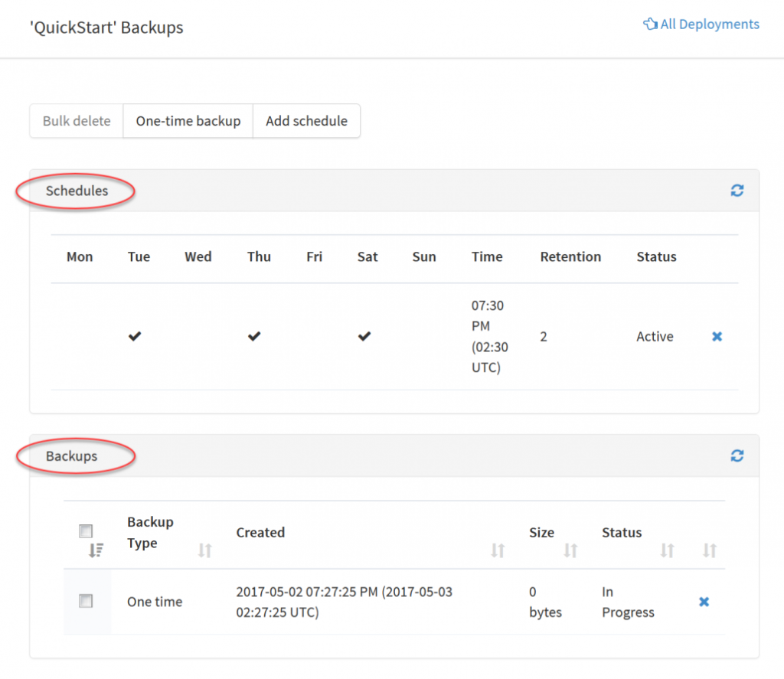Check the One time backup row checkbox
The image size is (784, 679).
coord(86,602)
